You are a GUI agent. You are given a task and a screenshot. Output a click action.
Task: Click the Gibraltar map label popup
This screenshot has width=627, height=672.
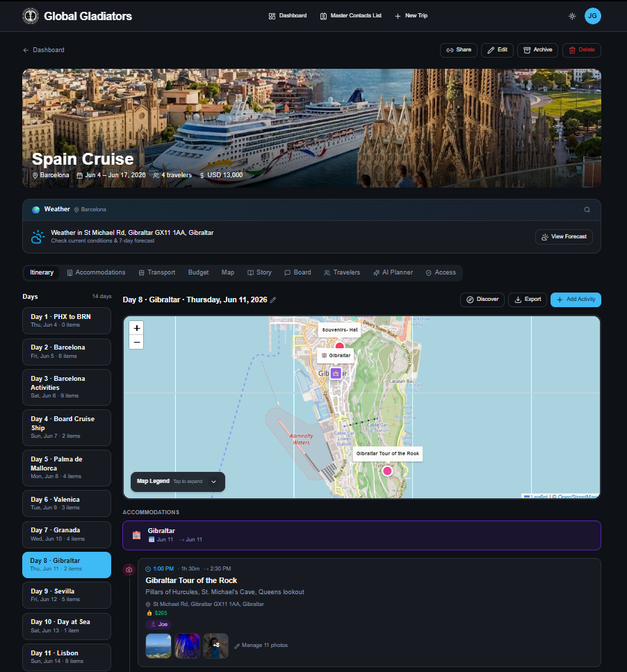pos(336,356)
